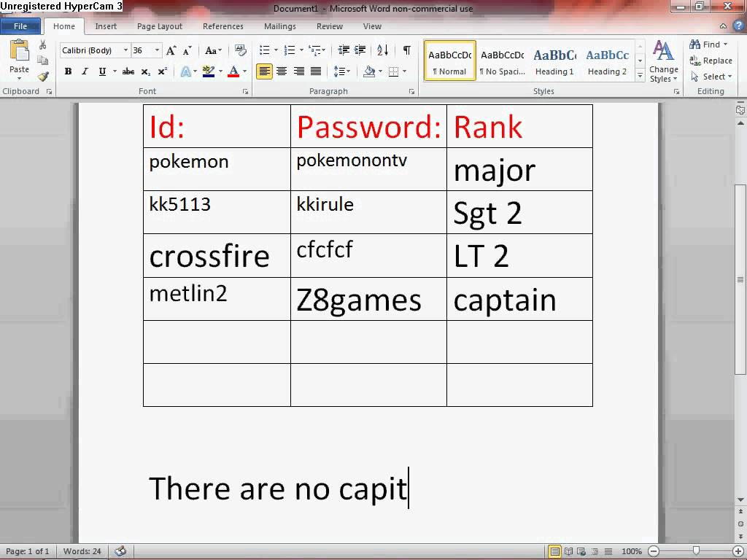Click Decrease Indent icon
This screenshot has height=560, width=747.
[x=344, y=50]
